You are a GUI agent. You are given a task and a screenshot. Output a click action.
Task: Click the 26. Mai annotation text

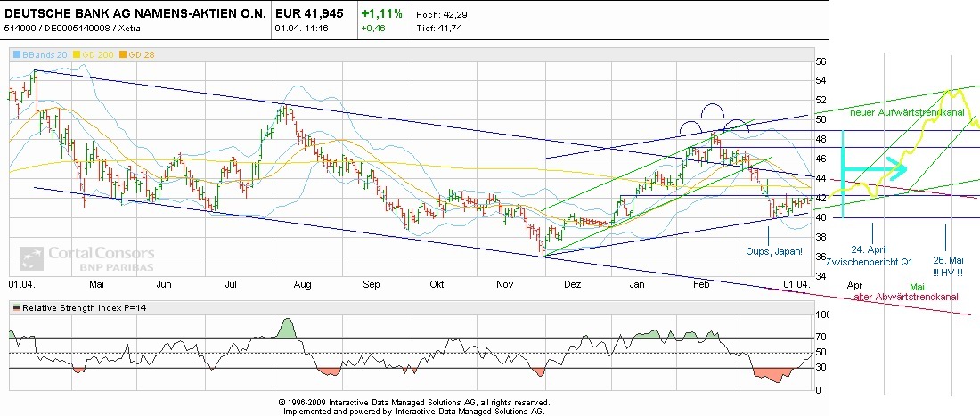tap(947, 260)
